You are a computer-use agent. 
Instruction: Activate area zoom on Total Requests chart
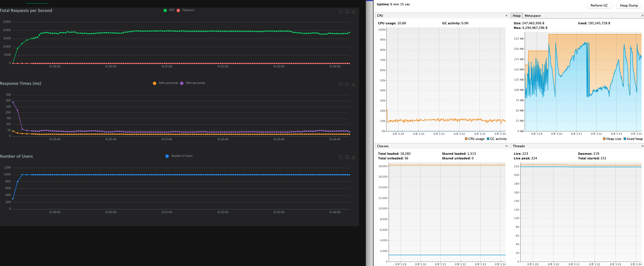click(341, 11)
